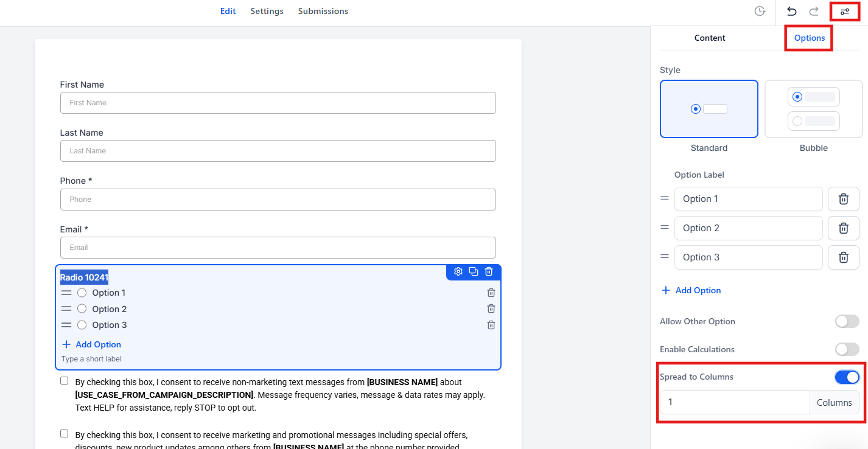Turn on Enable Calculations switch
The width and height of the screenshot is (868, 449).
click(847, 349)
